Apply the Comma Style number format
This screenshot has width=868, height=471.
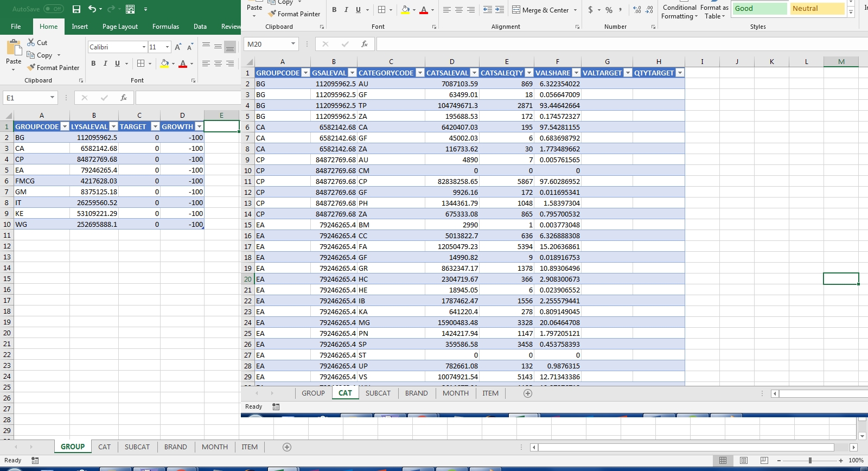[x=620, y=10]
